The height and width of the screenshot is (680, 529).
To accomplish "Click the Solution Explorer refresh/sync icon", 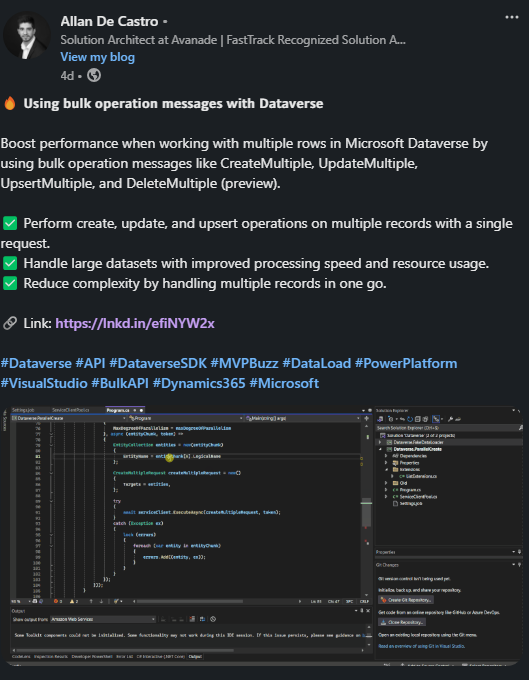I will pos(410,419).
